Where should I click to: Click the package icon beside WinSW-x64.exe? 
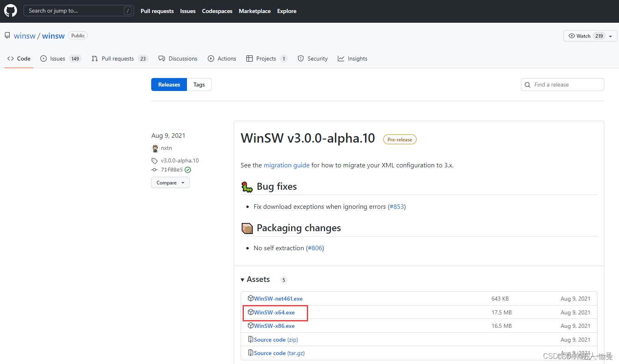coord(251,312)
